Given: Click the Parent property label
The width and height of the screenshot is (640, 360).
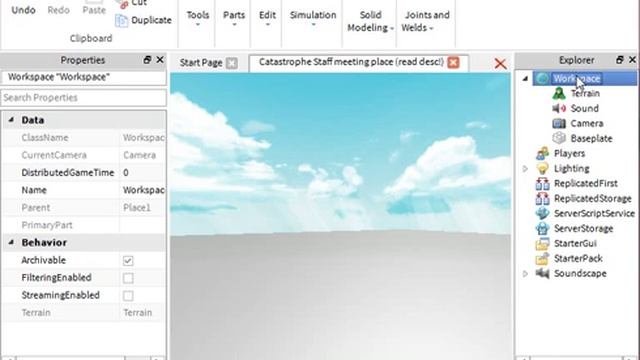Looking at the screenshot, I should (36, 208).
